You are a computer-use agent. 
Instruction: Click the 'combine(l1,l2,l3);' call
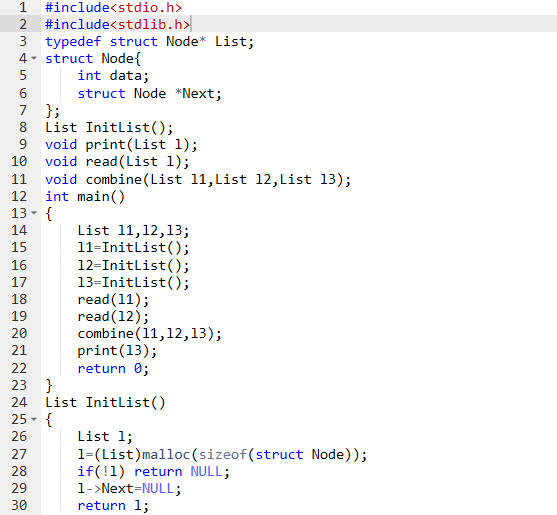pos(150,334)
